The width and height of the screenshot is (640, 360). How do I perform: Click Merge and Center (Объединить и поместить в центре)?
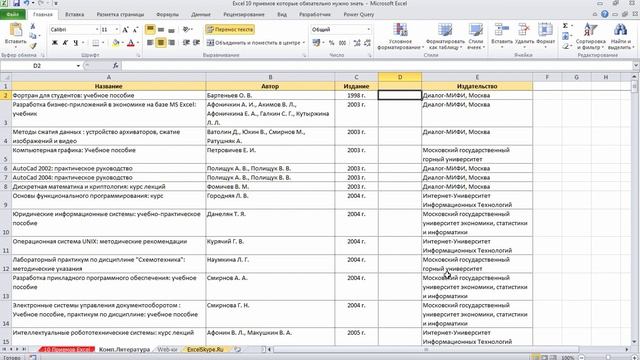(254, 42)
